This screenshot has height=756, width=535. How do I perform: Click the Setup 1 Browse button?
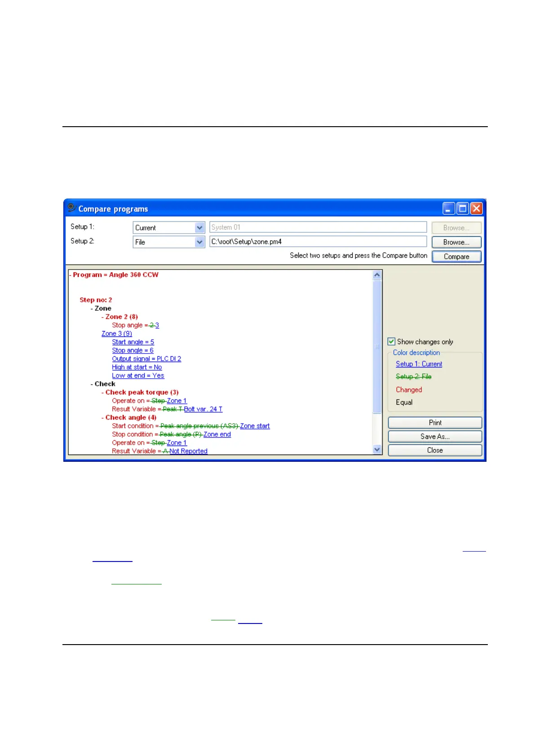coord(456,228)
